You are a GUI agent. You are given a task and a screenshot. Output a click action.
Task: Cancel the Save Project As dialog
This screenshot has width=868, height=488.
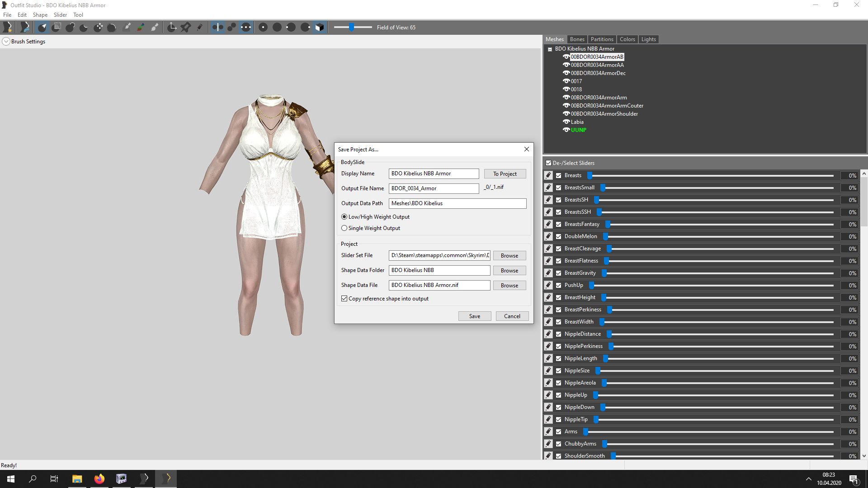click(512, 316)
